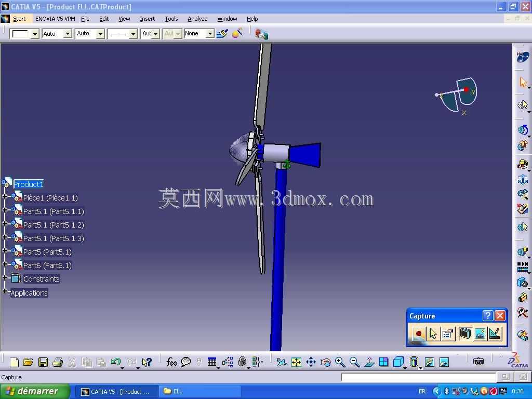The image size is (532, 399).
Task: Select the Pan view tool
Action: pos(311,362)
